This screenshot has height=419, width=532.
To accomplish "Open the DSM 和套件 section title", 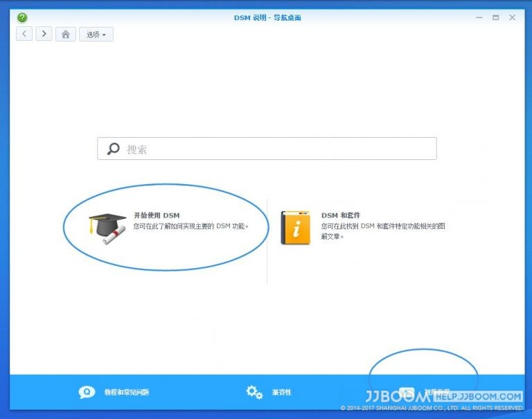I will (x=341, y=215).
